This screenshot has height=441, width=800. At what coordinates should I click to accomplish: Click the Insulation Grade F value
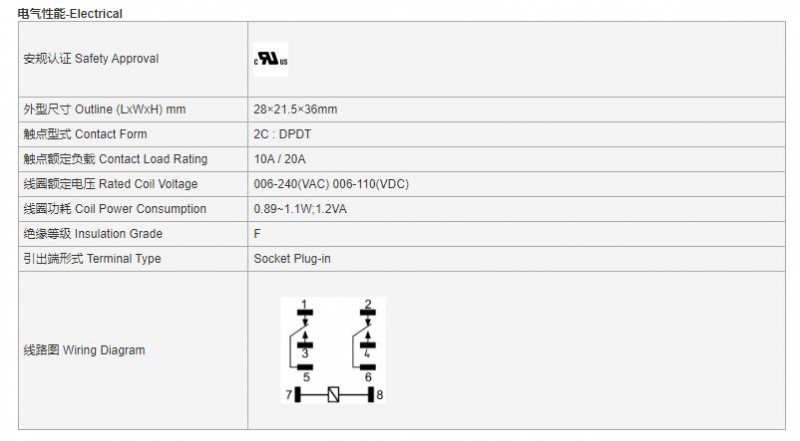257,234
